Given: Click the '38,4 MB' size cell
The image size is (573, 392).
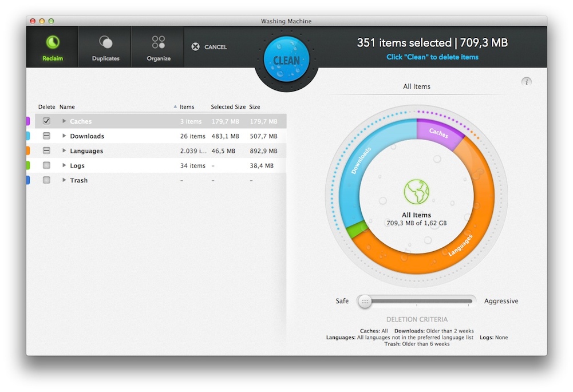Looking at the screenshot, I should point(262,165).
